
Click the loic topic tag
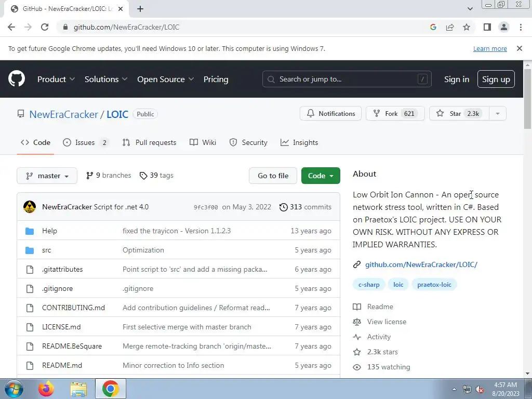pyautogui.click(x=398, y=285)
